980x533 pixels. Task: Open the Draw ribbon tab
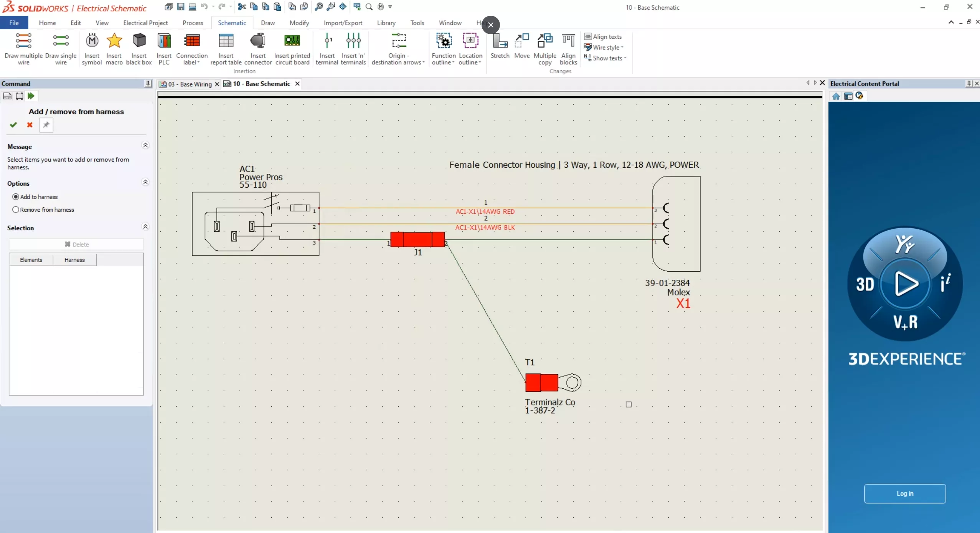click(x=268, y=23)
